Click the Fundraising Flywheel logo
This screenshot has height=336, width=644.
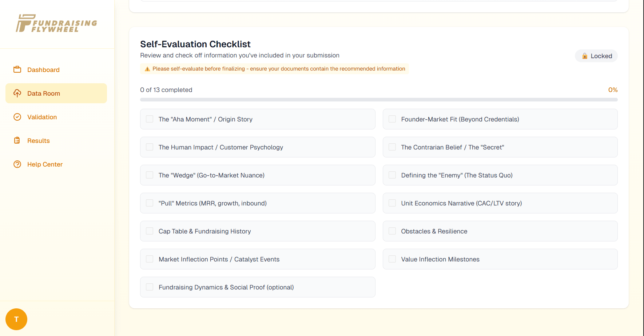[x=56, y=24]
